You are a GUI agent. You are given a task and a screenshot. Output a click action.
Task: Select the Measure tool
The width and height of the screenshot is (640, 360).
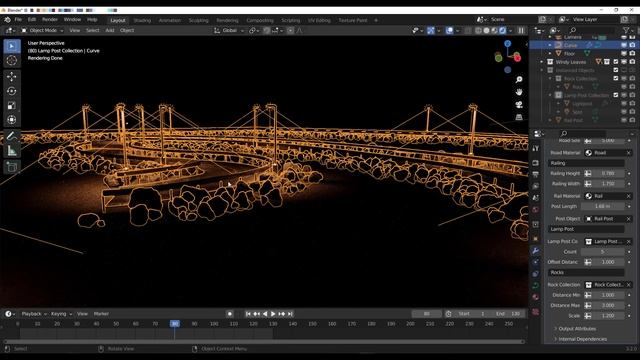coord(12,151)
